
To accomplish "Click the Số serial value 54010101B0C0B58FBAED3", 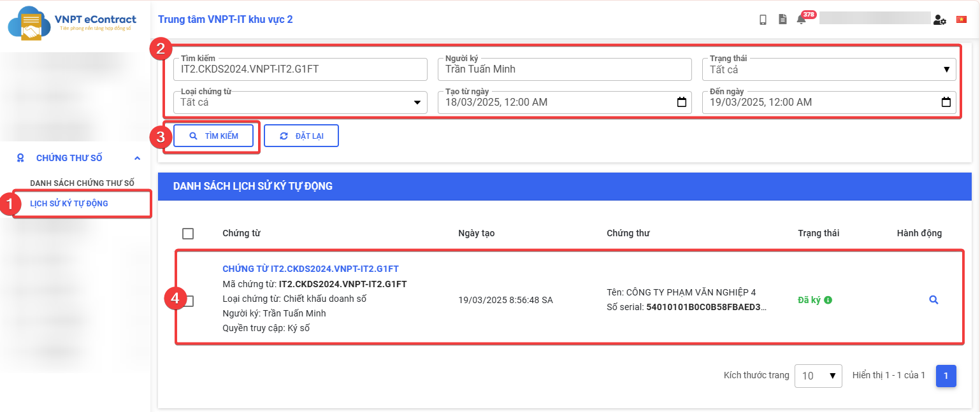I will coord(706,307).
